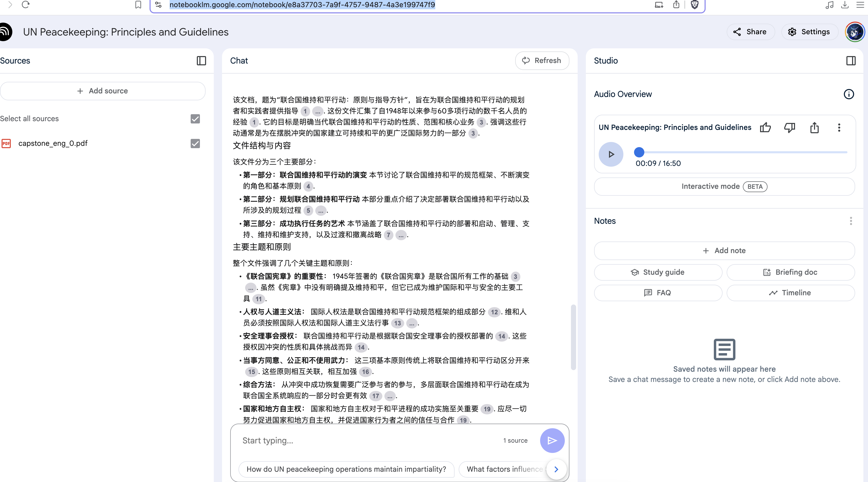Thumbs up the audio overview

[x=765, y=128]
